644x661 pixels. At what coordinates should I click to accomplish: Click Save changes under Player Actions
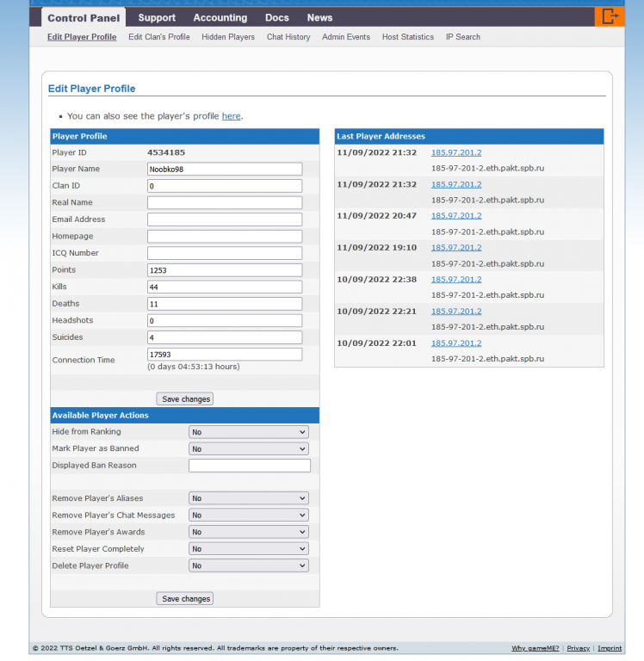coord(185,599)
